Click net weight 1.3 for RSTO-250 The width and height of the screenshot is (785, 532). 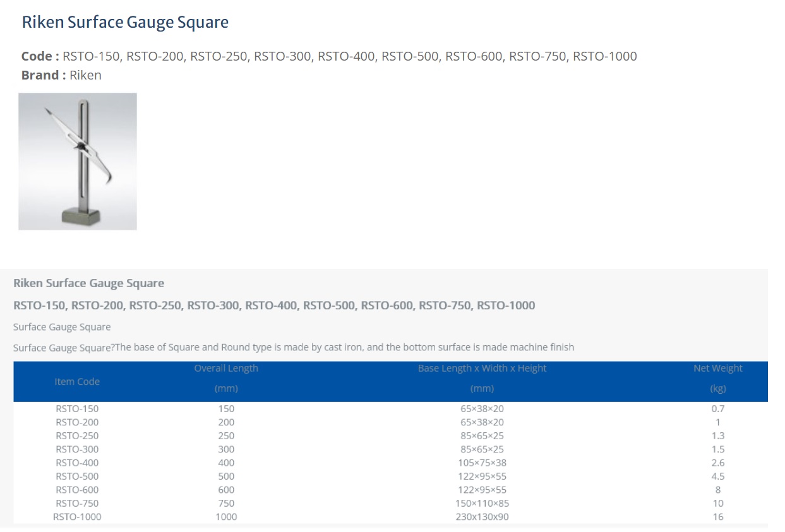tap(718, 435)
